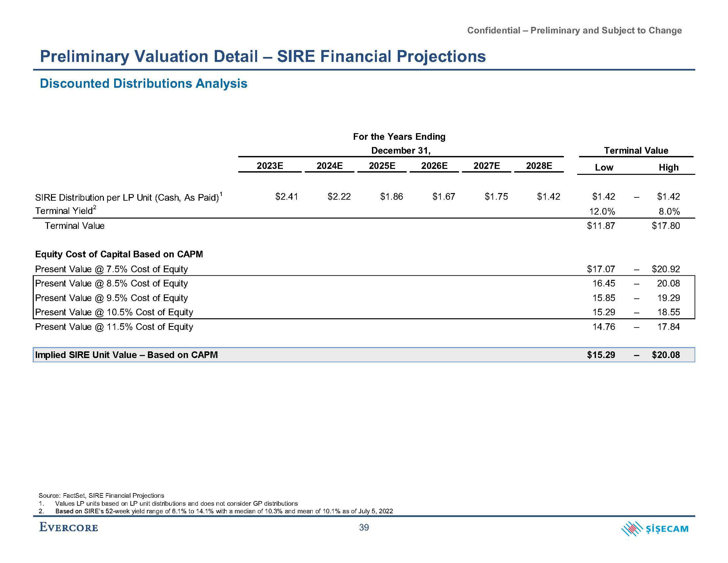Click the 2026E column header
Screen dimensions: 728x563
pos(434,166)
